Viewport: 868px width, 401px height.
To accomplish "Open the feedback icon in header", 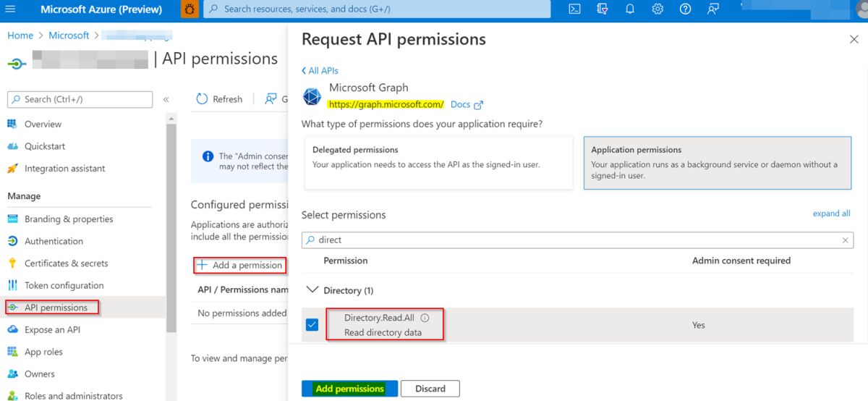I will tap(713, 9).
